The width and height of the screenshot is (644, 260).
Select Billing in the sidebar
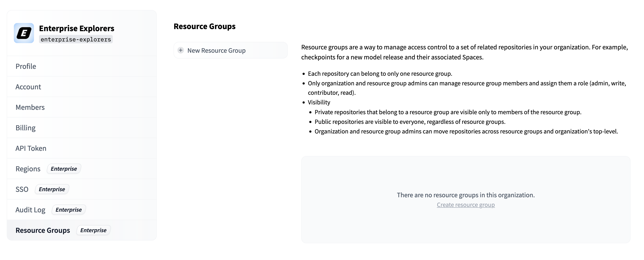[26, 128]
